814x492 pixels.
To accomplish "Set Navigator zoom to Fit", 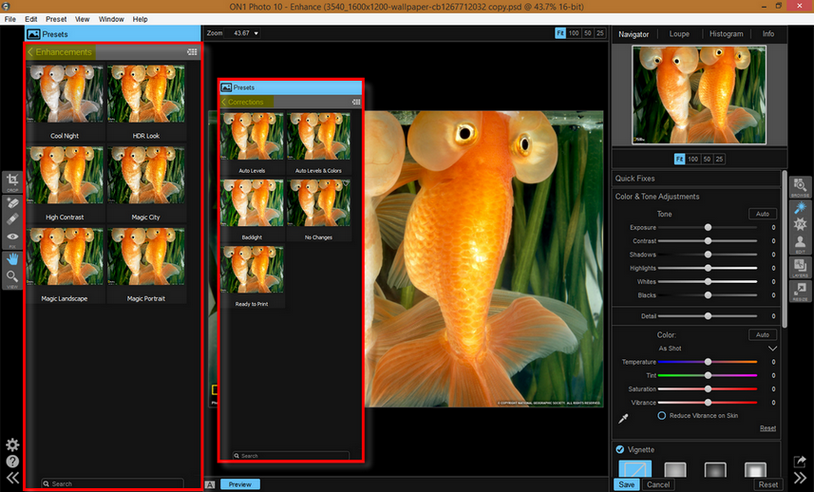I will [680, 159].
